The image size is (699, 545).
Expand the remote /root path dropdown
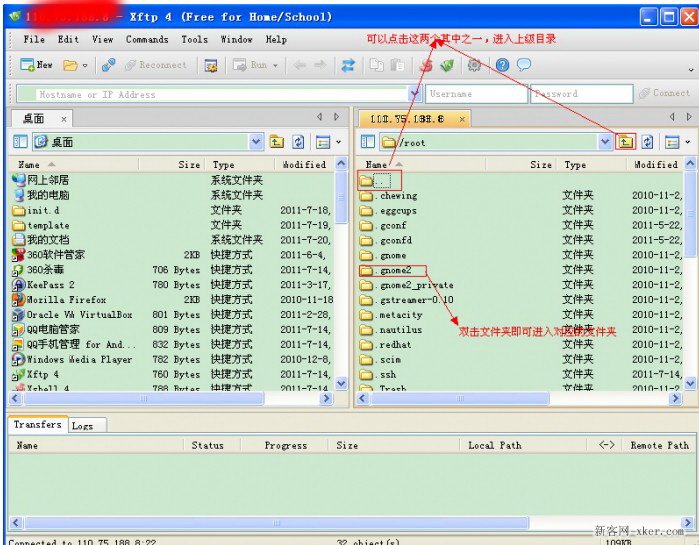605,142
